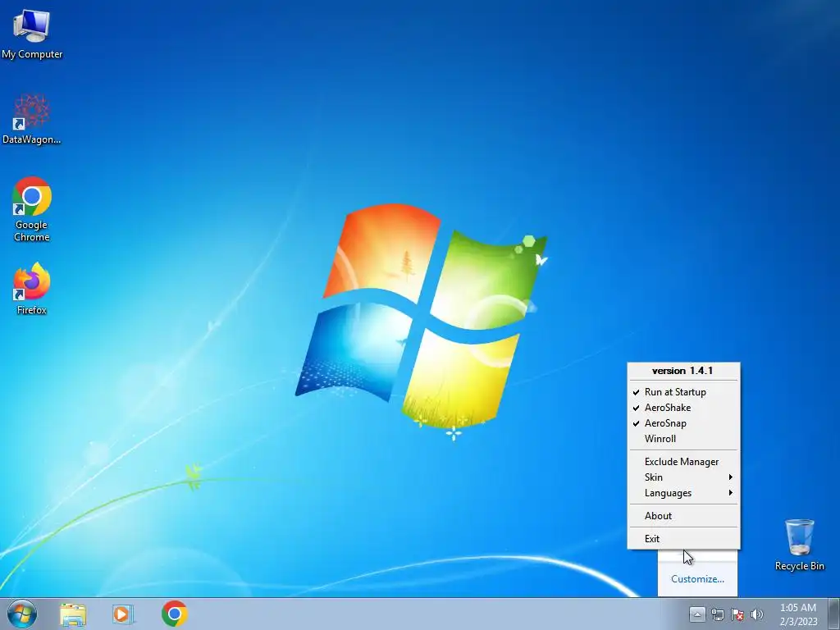Click the Customize... link
This screenshot has width=840, height=630.
(x=697, y=579)
